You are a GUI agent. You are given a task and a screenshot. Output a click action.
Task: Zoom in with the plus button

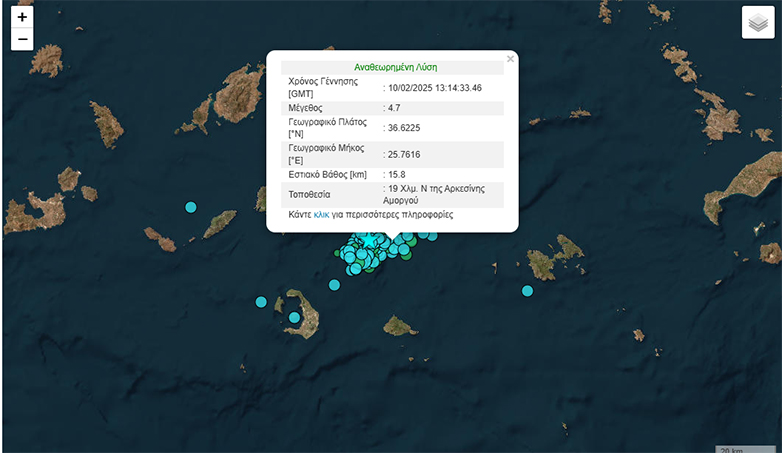[x=22, y=17]
